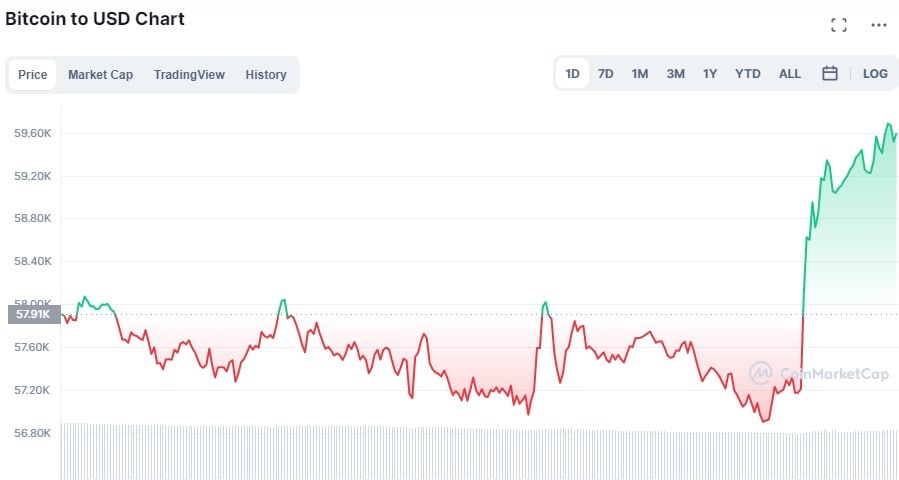
Task: Switch to the Price tab
Action: [x=33, y=75]
